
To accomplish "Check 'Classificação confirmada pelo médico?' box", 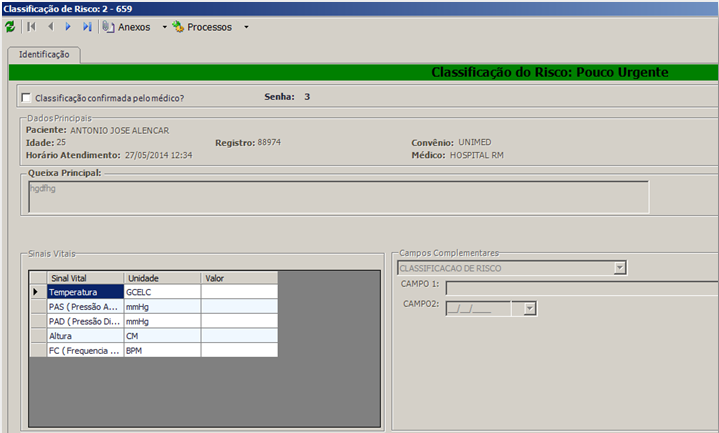I will tap(26, 98).
